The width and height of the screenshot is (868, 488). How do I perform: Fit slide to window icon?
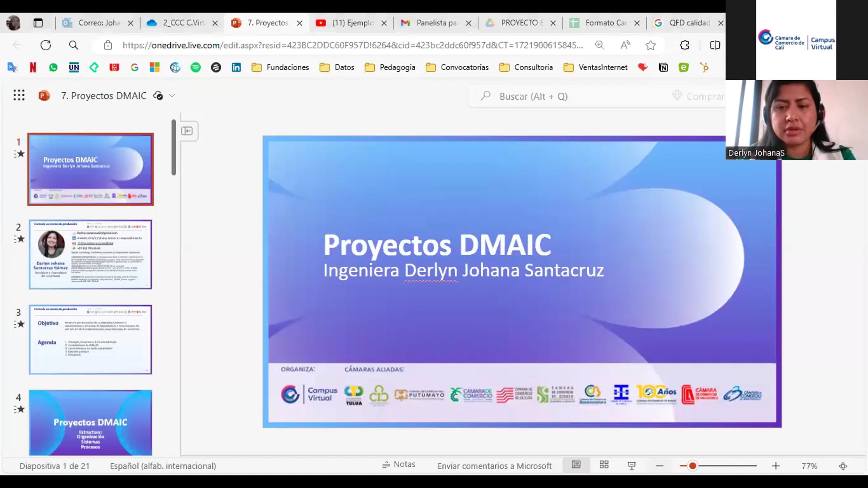[x=843, y=466]
